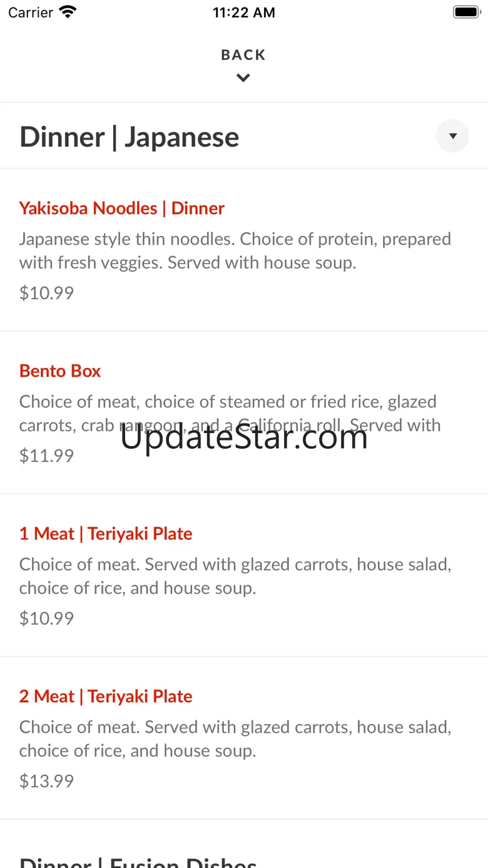Select the $13.99 price
This screenshot has height=868, width=488.
pos(46,781)
